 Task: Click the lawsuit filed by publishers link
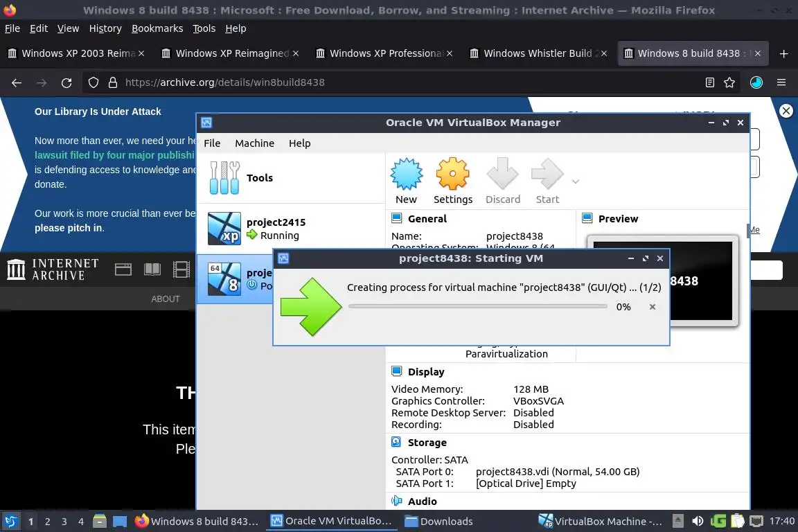pos(114,155)
